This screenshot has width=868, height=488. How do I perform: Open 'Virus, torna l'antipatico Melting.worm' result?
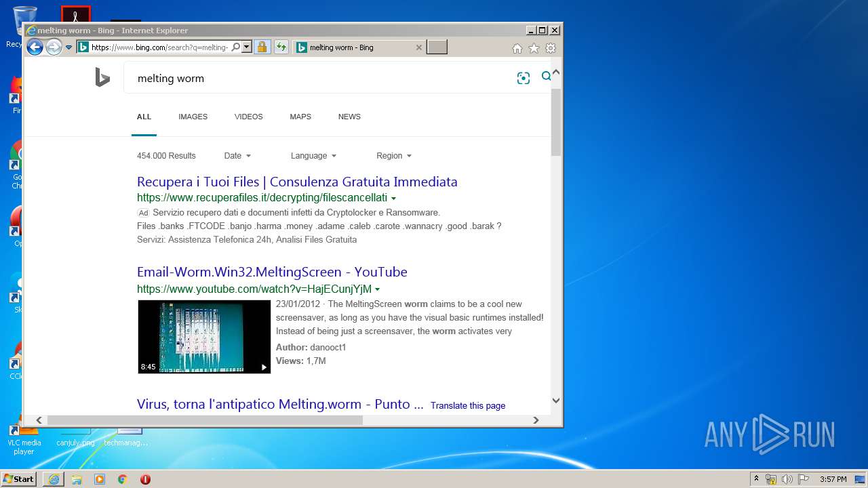tap(280, 404)
